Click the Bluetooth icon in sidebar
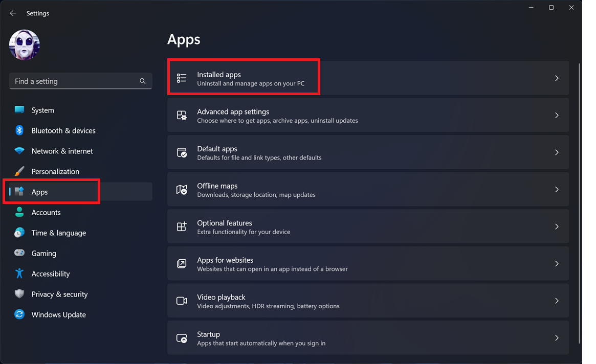The image size is (596, 364). coord(19,130)
